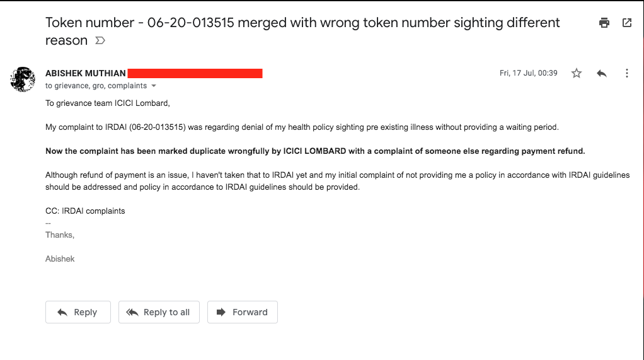Click the red redacted sender email area

[x=195, y=74]
